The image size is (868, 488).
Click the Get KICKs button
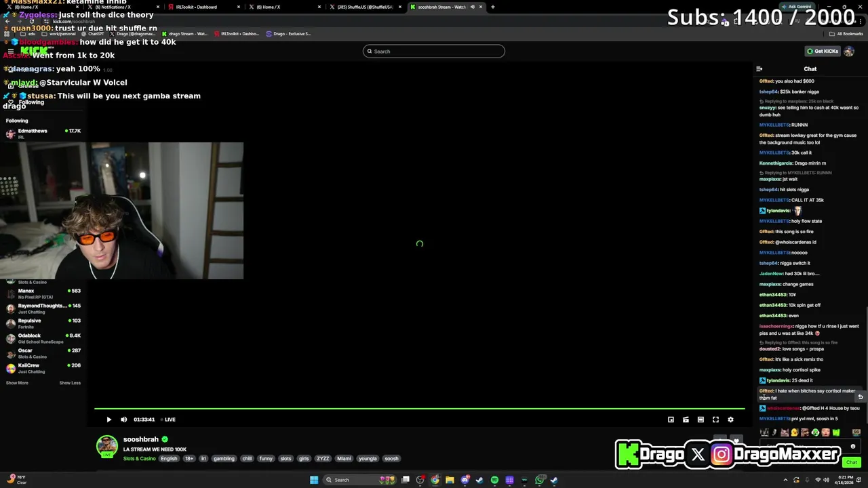pyautogui.click(x=822, y=52)
